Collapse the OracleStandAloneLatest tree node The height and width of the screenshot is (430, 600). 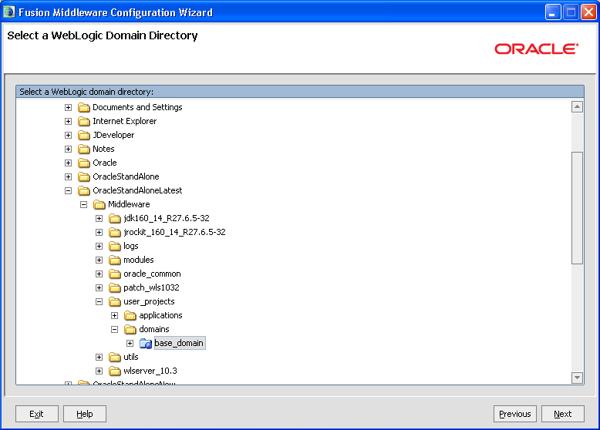[x=68, y=190]
